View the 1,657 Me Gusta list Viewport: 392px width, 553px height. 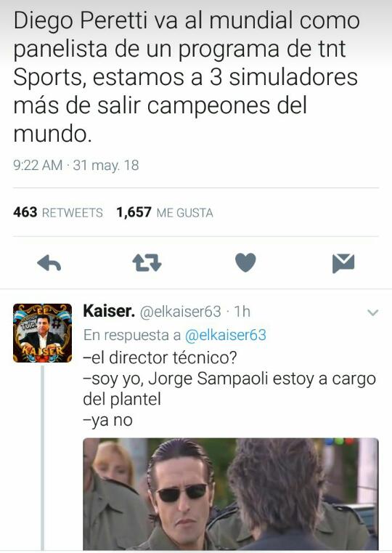(165, 212)
